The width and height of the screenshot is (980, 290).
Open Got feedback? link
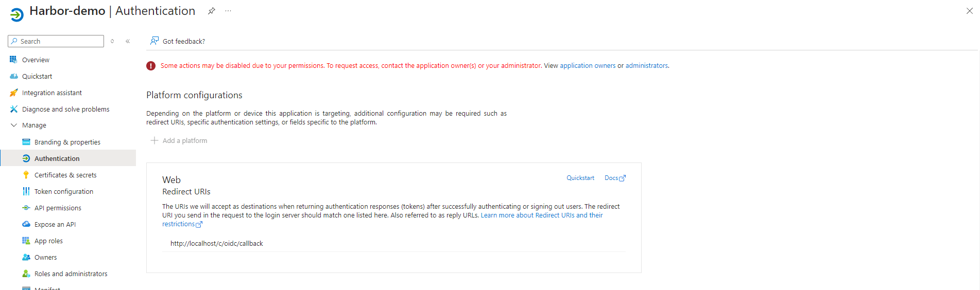[x=183, y=42]
